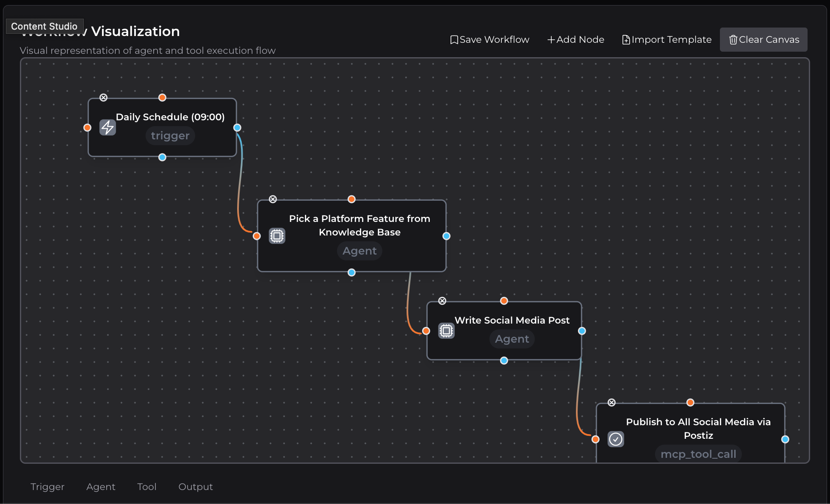Toggle the Trigger legend filter
Image resolution: width=830 pixels, height=504 pixels.
pos(47,487)
